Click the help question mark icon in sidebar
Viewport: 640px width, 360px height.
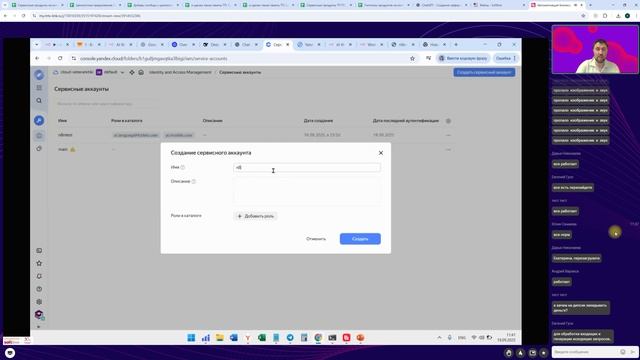[39, 289]
